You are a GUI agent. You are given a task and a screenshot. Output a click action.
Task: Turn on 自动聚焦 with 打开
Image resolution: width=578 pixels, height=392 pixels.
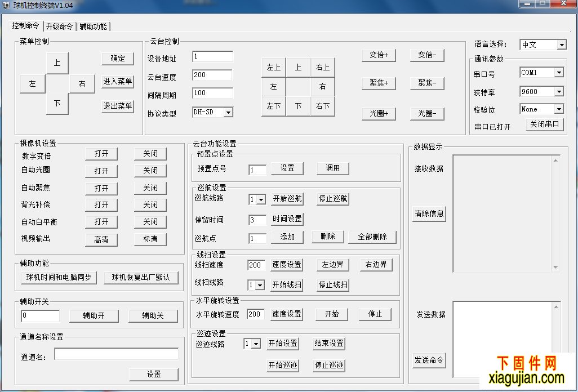tap(101, 188)
